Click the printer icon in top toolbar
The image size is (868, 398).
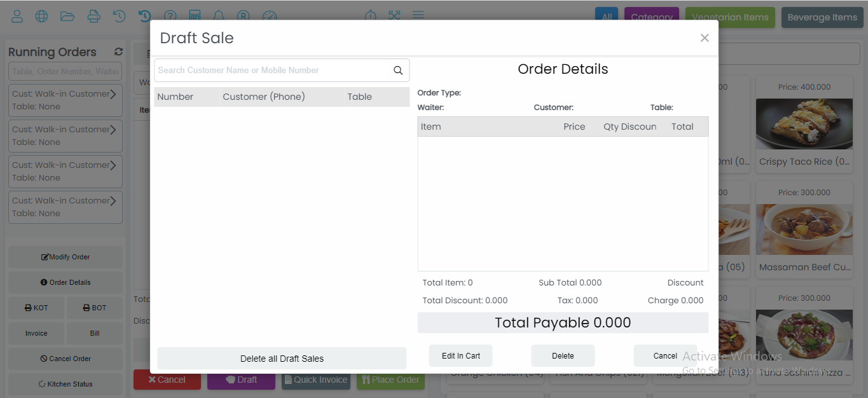(x=93, y=17)
